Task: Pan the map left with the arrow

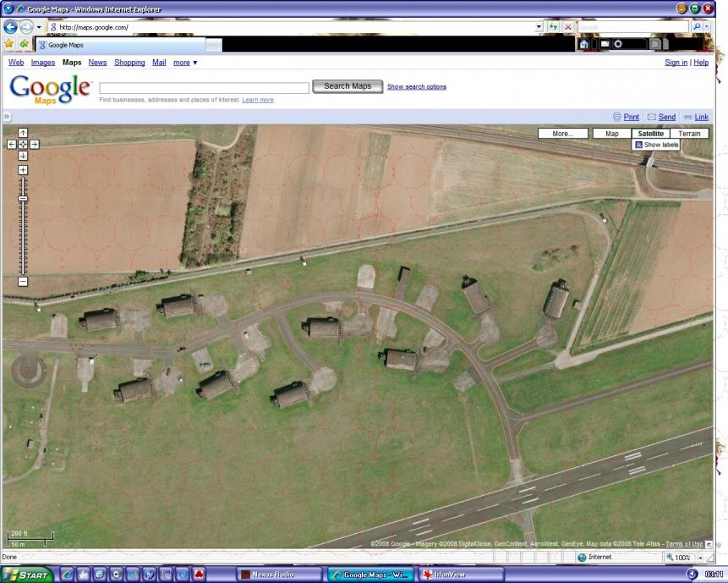Action: [x=12, y=144]
